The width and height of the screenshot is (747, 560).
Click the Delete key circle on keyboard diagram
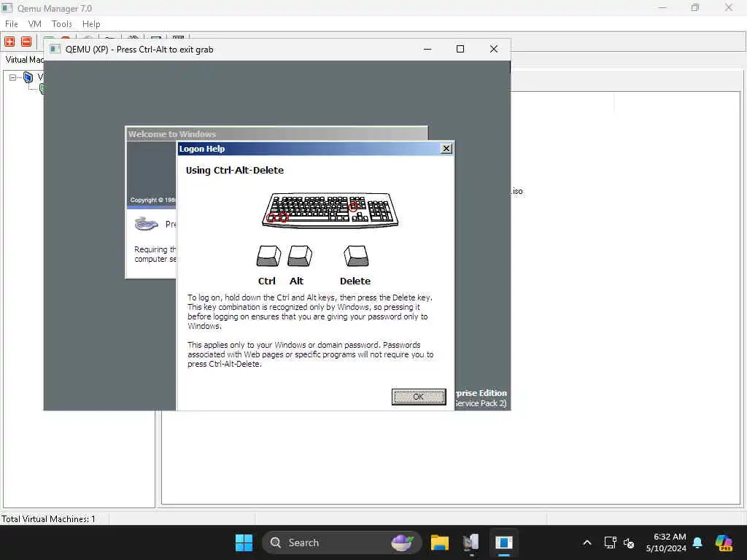point(352,207)
